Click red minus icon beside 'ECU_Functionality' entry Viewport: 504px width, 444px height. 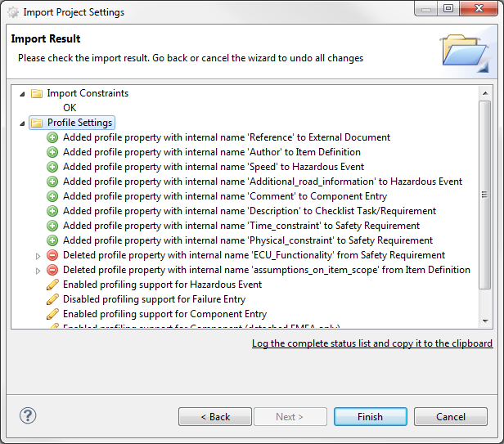[52, 255]
